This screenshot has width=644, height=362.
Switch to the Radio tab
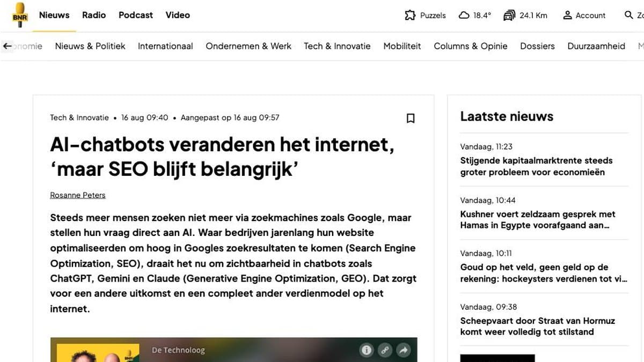pyautogui.click(x=94, y=15)
